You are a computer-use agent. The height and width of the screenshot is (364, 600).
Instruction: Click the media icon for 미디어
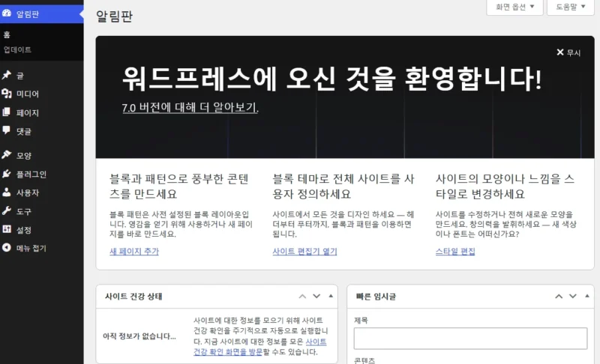[x=7, y=94]
